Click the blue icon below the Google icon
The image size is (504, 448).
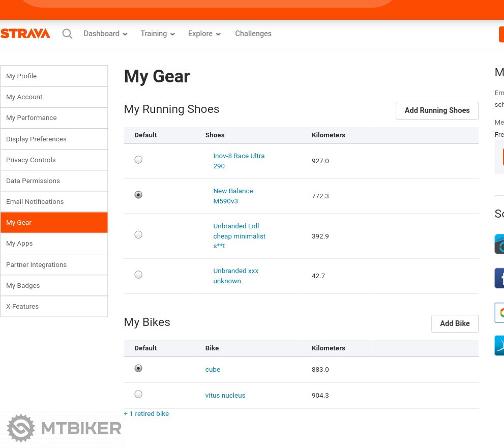tap(499, 345)
